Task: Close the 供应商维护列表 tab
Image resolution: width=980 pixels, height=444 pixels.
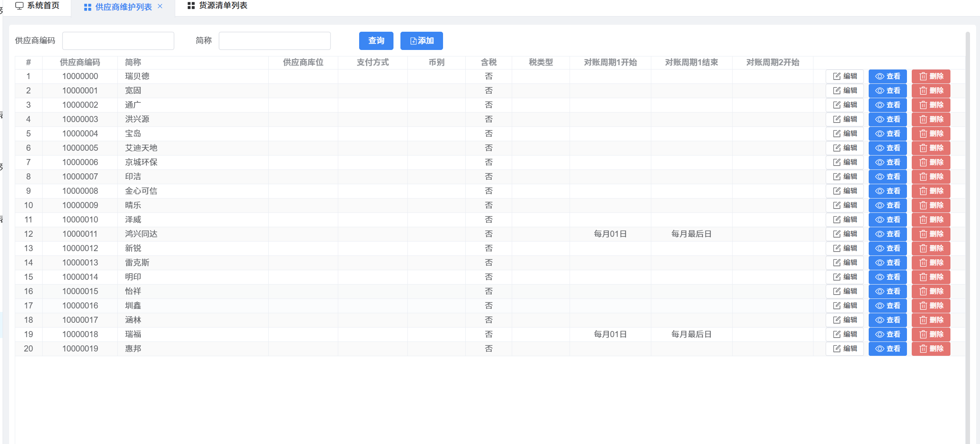Action: click(x=160, y=6)
